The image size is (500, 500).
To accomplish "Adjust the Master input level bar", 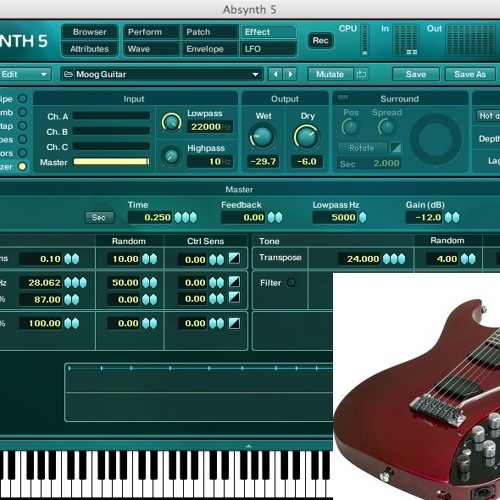I will click(111, 162).
